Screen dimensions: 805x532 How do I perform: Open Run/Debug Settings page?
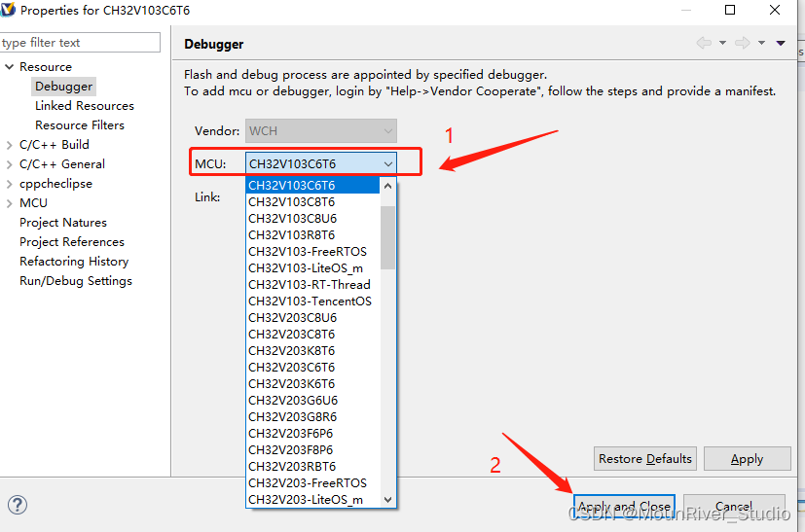76,281
